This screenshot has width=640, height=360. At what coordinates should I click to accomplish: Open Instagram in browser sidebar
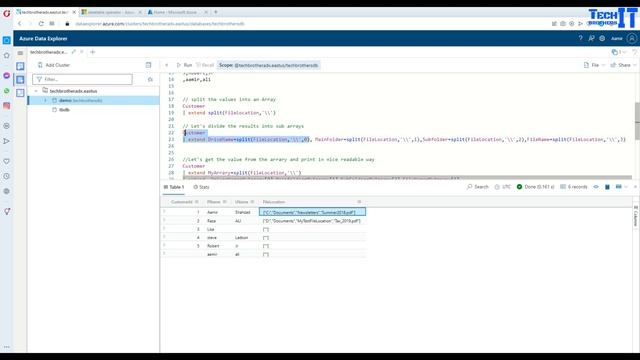pos(7,106)
